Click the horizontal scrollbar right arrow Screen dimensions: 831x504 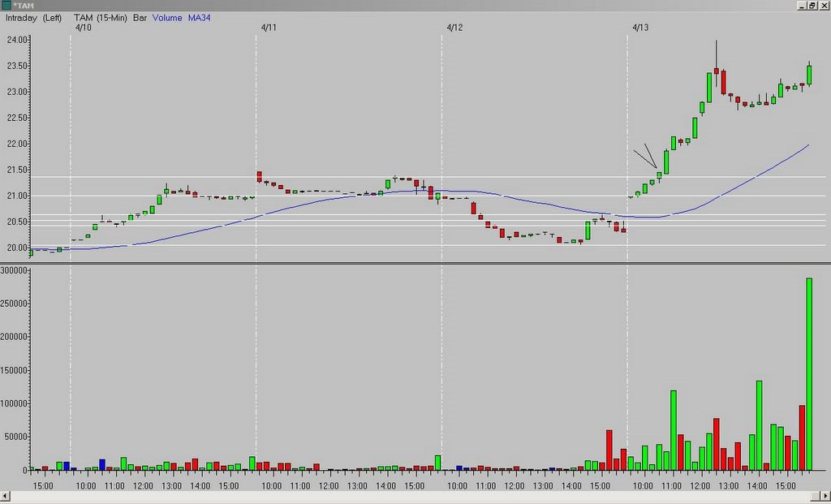(x=825, y=498)
